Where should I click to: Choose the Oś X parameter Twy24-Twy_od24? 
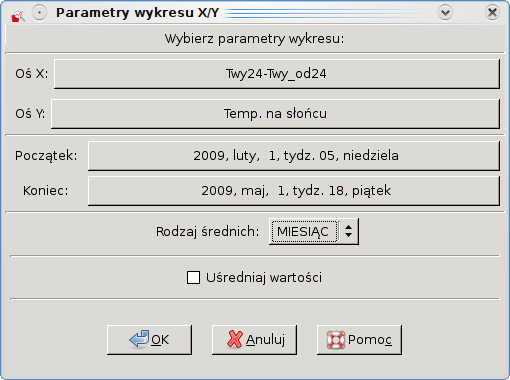[277, 74]
